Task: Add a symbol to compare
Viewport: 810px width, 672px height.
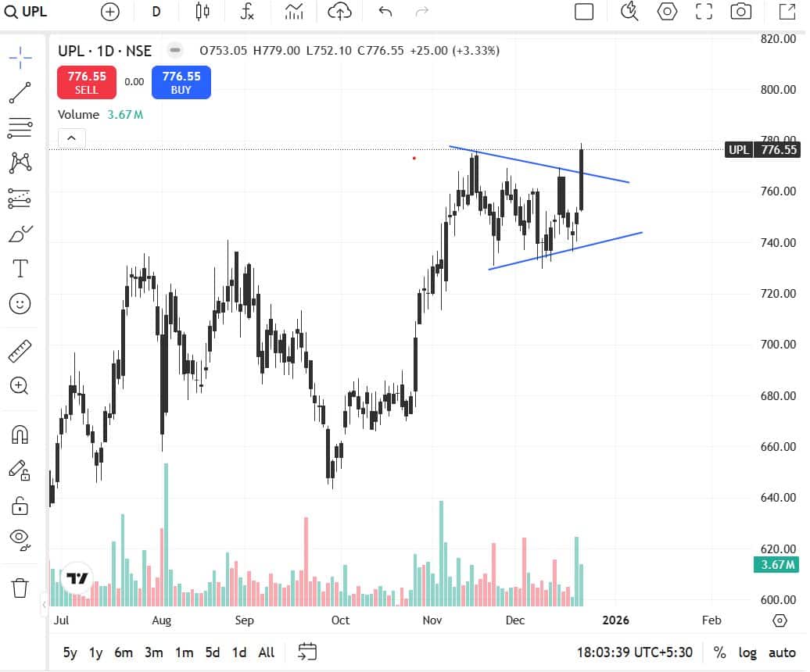Action: coord(109,12)
